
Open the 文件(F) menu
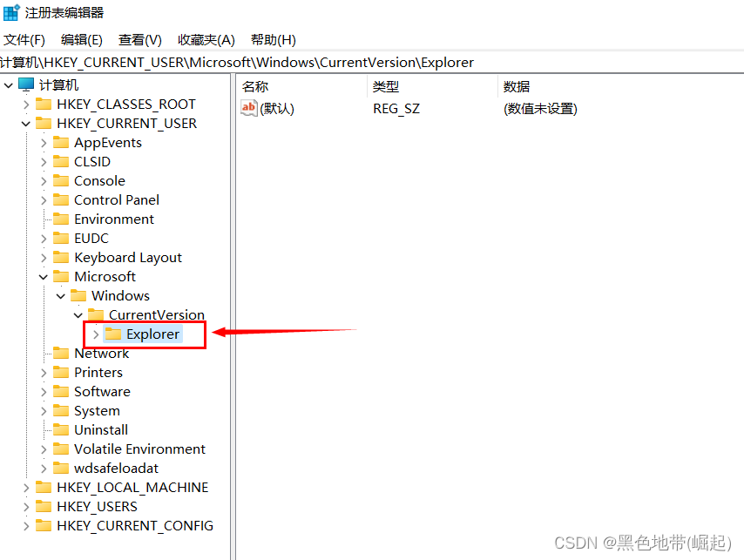(24, 40)
